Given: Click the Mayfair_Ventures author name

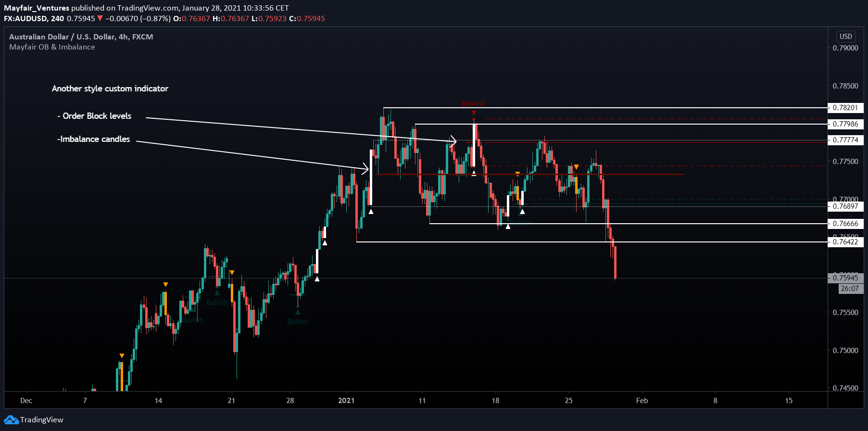Looking at the screenshot, I should (37, 8).
